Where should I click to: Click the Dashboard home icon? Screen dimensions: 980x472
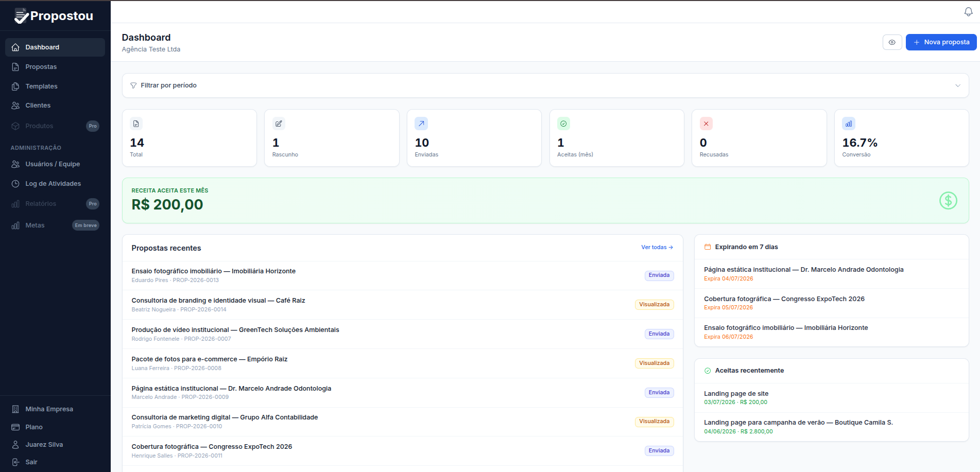tap(15, 47)
